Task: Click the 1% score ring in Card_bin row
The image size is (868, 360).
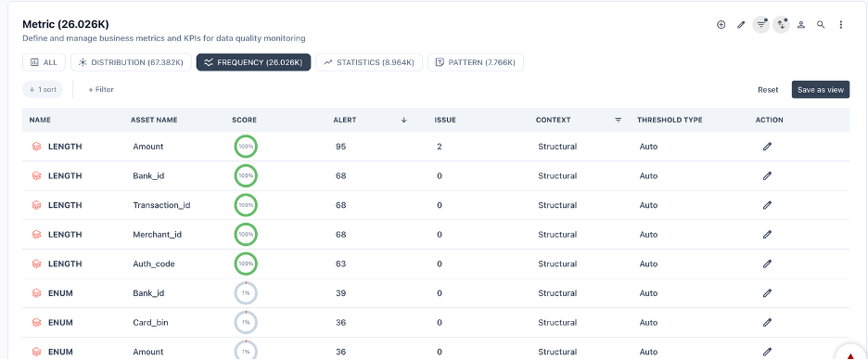Action: (x=246, y=322)
